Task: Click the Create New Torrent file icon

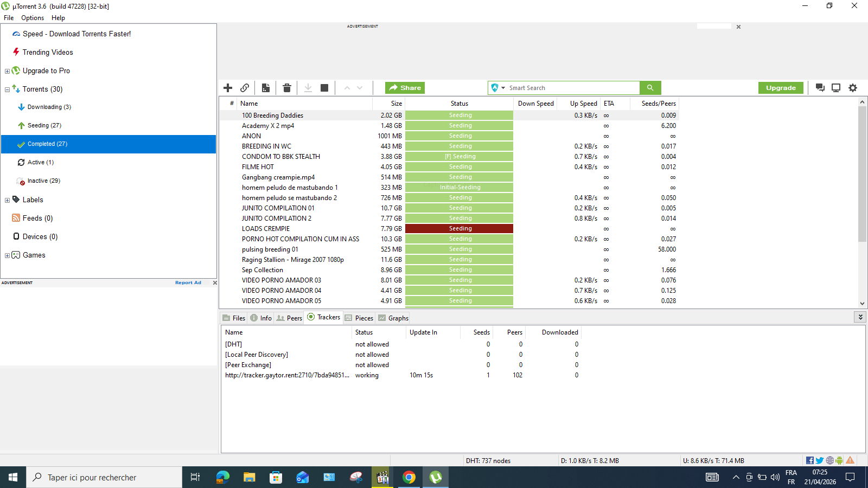Action: [x=266, y=88]
